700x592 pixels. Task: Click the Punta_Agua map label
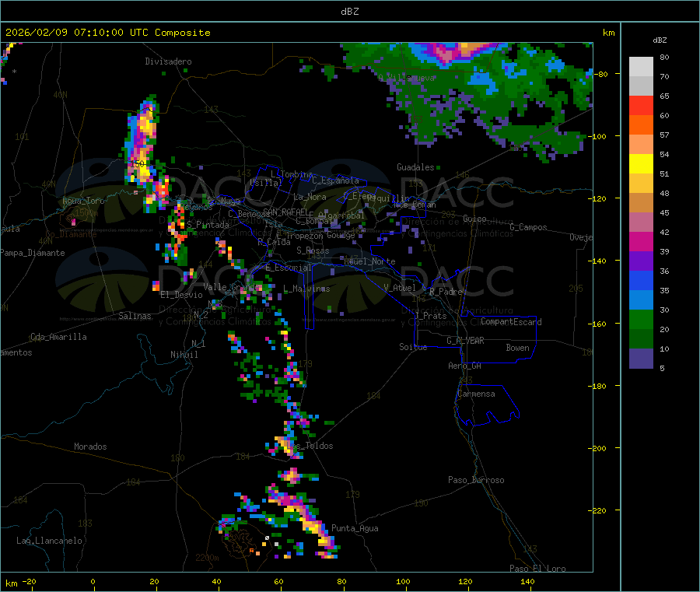coord(355,528)
